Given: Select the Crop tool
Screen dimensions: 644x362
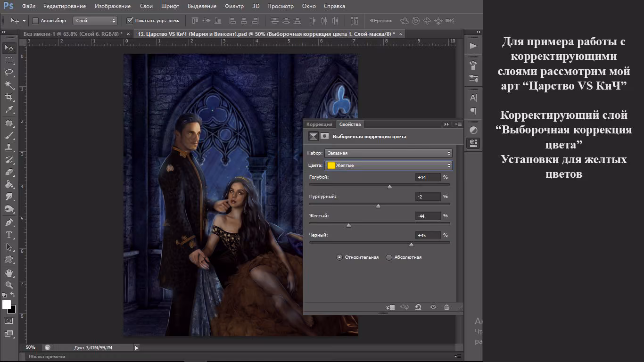Looking at the screenshot, I should pyautogui.click(x=8, y=97).
